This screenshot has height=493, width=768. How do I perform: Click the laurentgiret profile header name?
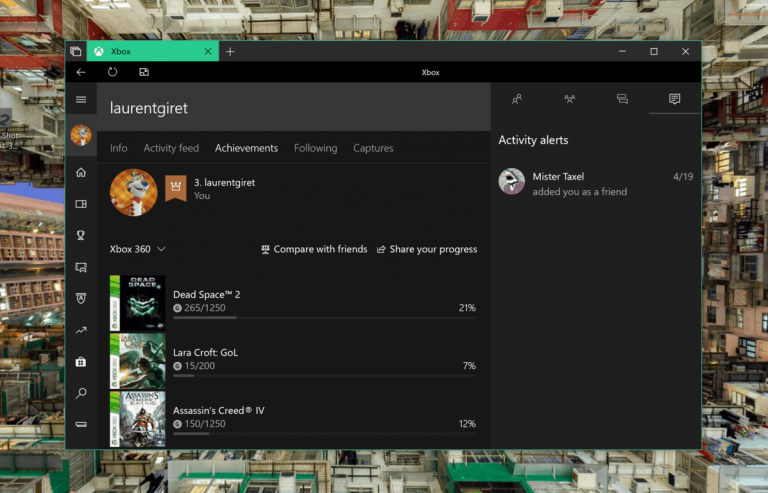tap(149, 108)
